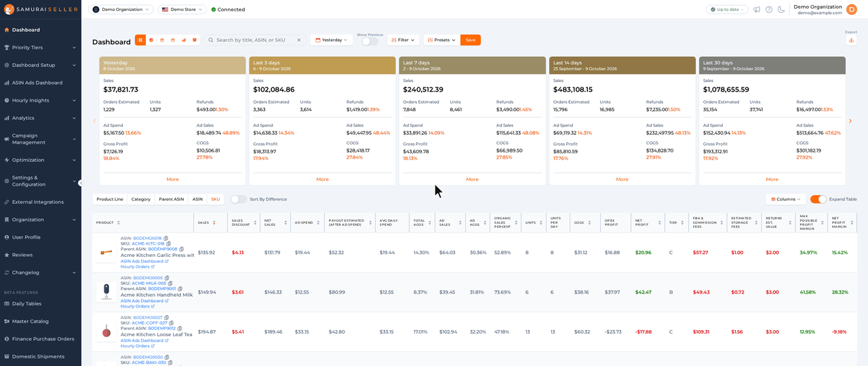Click the Export download icon
This screenshot has width=868, height=366.
click(851, 40)
